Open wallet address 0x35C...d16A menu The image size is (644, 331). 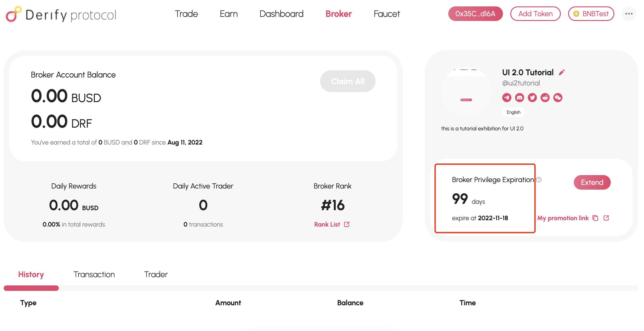pos(475,14)
